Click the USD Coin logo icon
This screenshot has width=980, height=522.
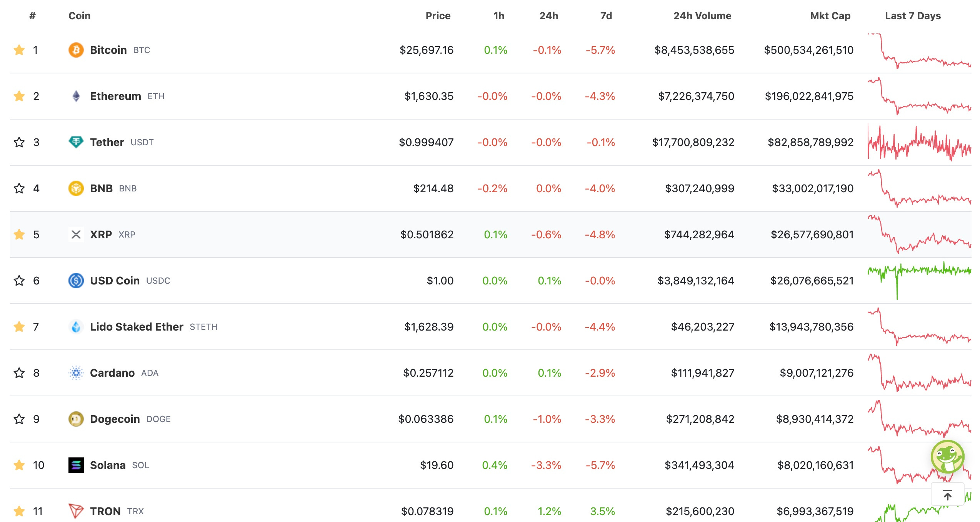(76, 281)
